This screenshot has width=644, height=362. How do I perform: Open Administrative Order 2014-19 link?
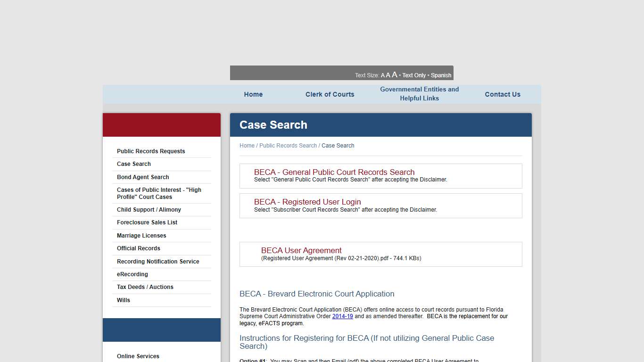pyautogui.click(x=342, y=316)
